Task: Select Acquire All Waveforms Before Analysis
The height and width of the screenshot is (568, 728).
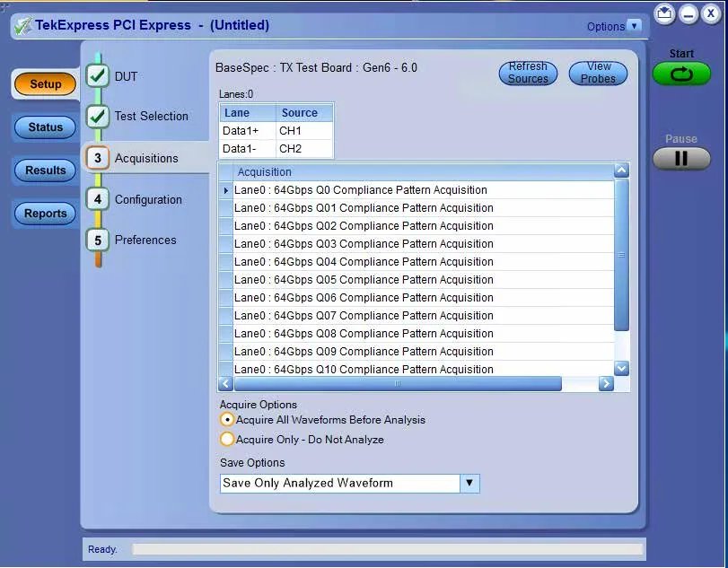Action: [x=227, y=420]
